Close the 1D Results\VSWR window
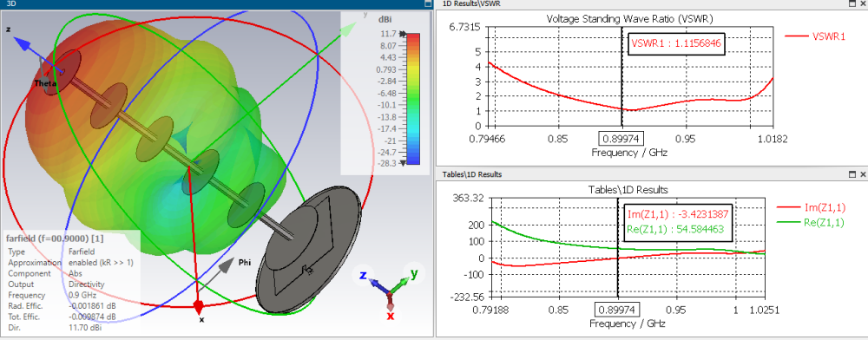 (863, 3)
